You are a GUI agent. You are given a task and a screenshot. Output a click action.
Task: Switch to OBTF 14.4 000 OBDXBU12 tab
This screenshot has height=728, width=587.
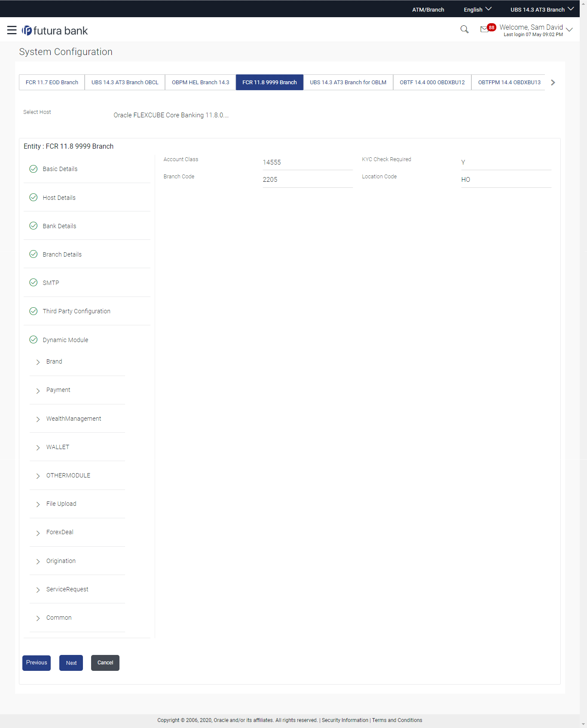432,82
